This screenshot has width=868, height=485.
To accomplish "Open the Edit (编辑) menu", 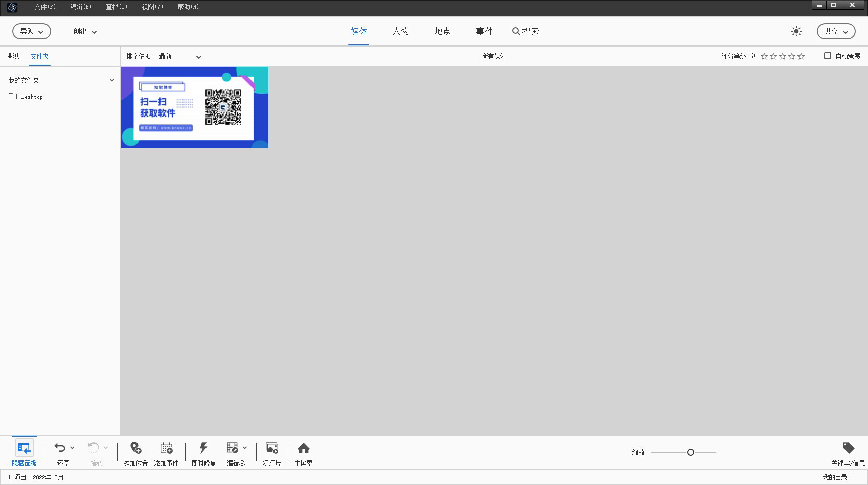I will click(x=81, y=7).
